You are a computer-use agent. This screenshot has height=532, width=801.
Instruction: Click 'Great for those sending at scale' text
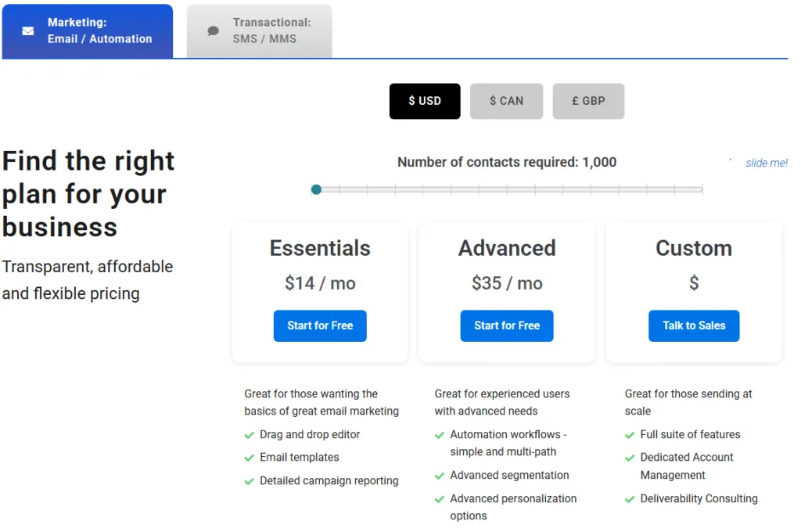click(x=688, y=402)
